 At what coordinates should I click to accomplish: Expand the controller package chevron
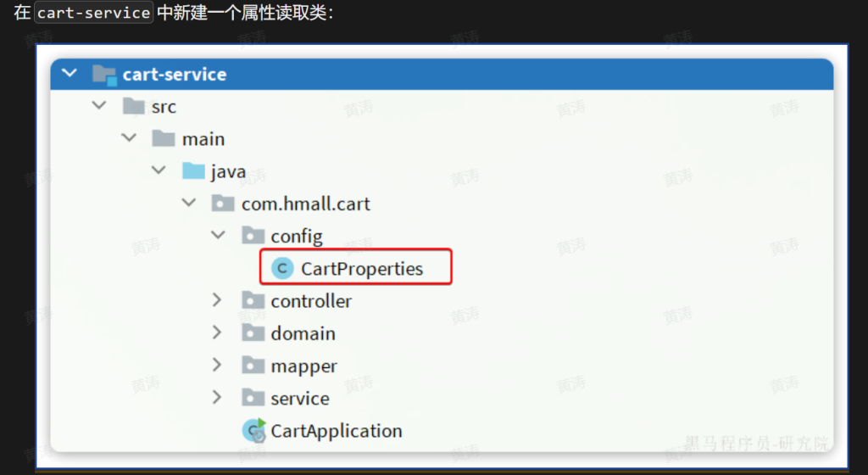click(x=218, y=300)
